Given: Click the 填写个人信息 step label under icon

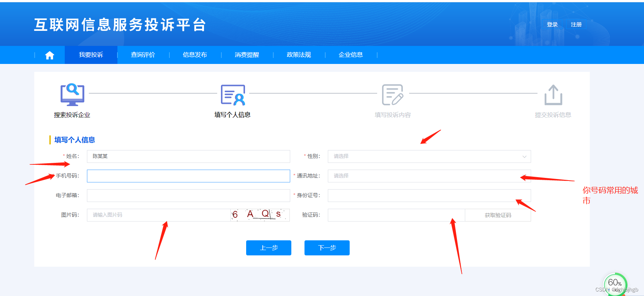Looking at the screenshot, I should coord(232,115).
